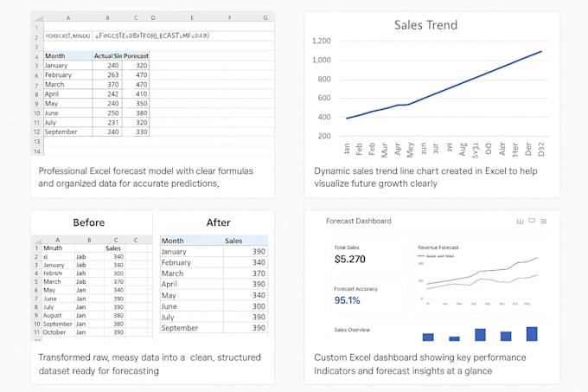Select the After table Sales header cell
The width and height of the screenshot is (588, 392).
pyautogui.click(x=246, y=241)
